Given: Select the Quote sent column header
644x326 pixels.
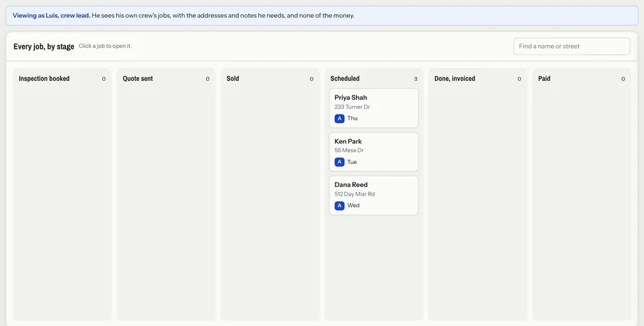Looking at the screenshot, I should point(137,79).
